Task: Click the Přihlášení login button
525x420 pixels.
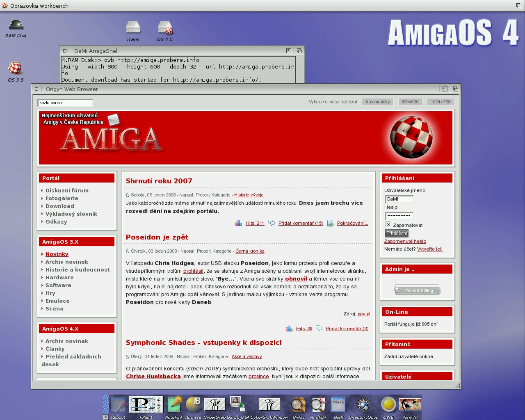Action: click(x=397, y=233)
